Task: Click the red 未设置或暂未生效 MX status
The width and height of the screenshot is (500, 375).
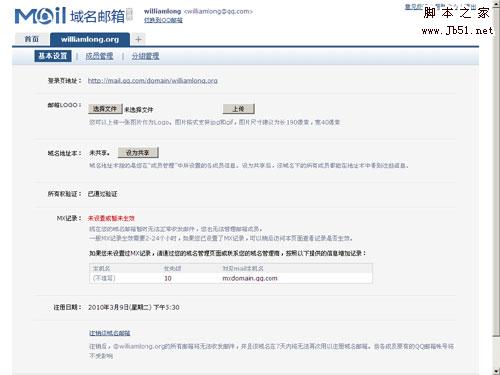Action: click(x=111, y=218)
